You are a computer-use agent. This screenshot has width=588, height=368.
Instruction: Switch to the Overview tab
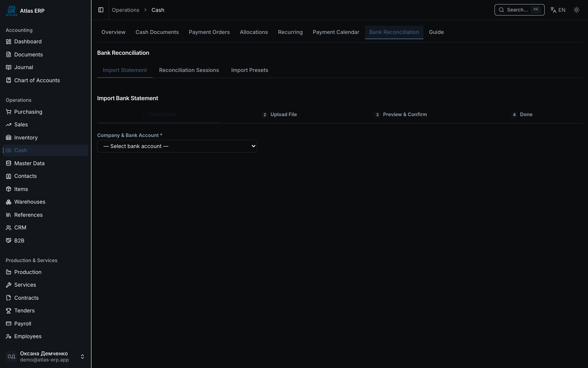tap(114, 32)
